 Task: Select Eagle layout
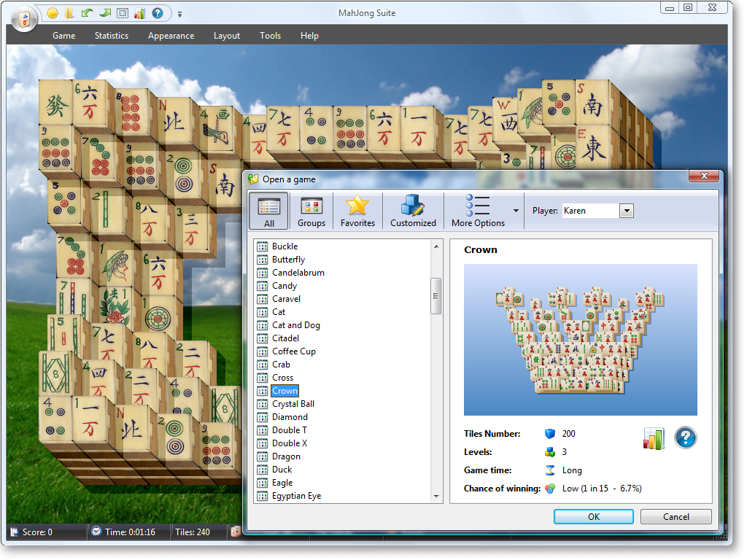point(282,483)
